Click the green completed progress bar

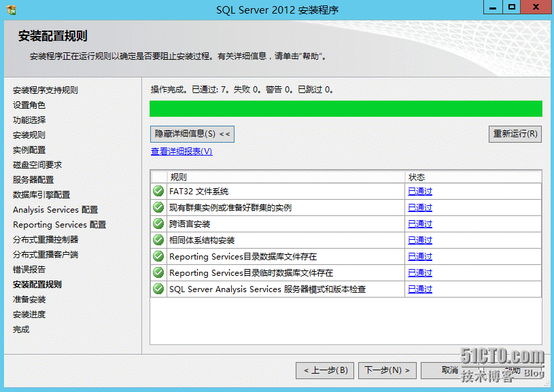(x=345, y=109)
